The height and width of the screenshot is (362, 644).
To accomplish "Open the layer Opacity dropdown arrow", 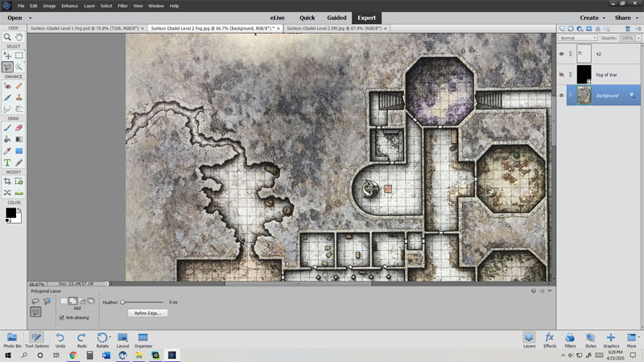I will (638, 38).
